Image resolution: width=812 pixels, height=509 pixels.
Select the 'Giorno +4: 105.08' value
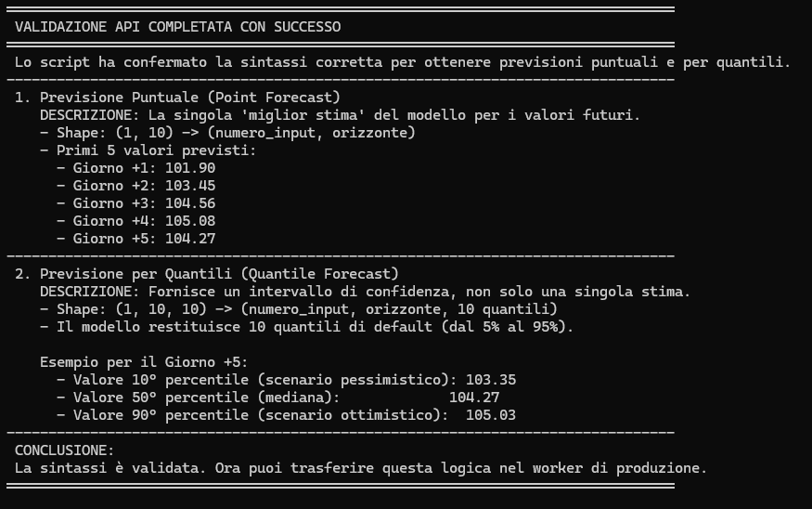(135, 221)
